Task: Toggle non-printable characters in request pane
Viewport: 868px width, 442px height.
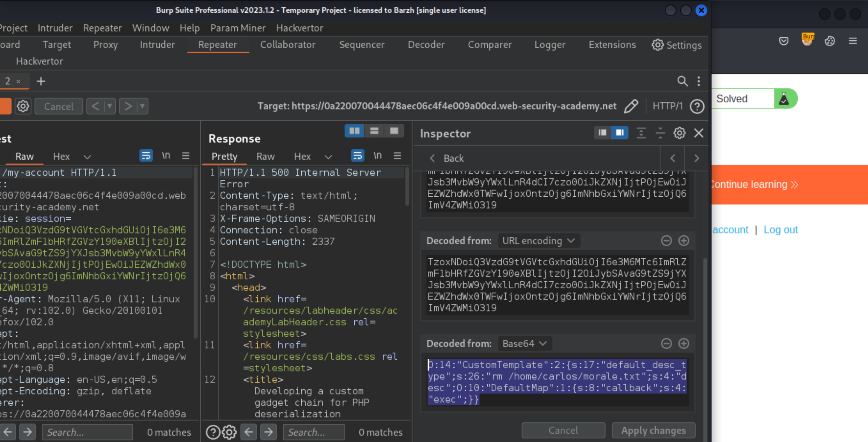Action: 166,155
